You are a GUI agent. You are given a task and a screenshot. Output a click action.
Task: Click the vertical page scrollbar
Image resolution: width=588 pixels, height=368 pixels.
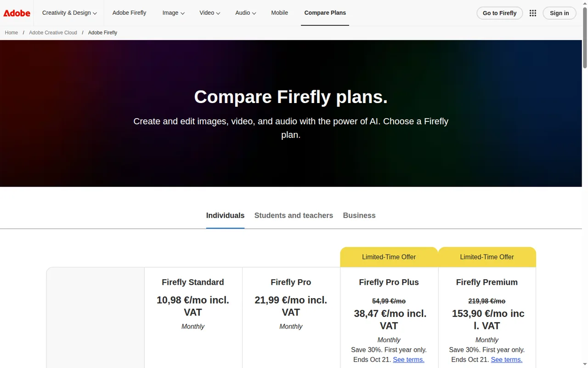[585, 184]
